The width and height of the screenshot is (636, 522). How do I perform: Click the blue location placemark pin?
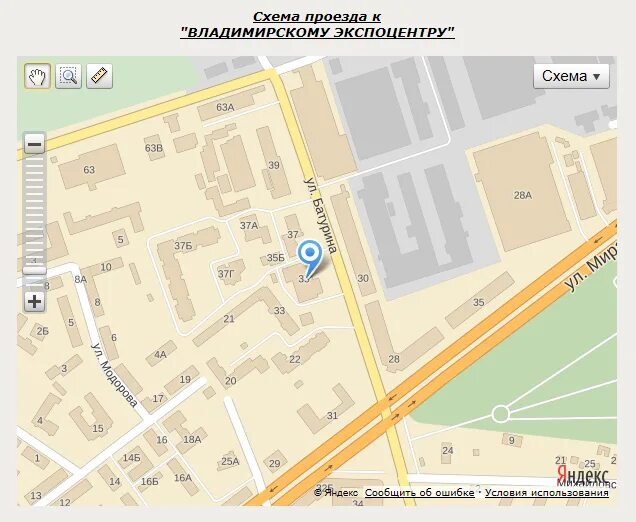click(x=310, y=259)
